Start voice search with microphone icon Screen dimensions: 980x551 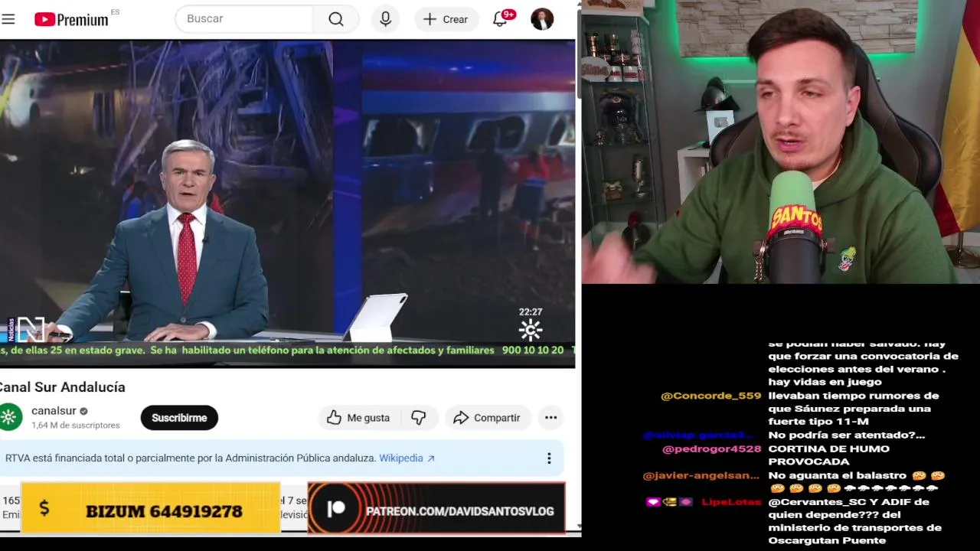pyautogui.click(x=385, y=19)
